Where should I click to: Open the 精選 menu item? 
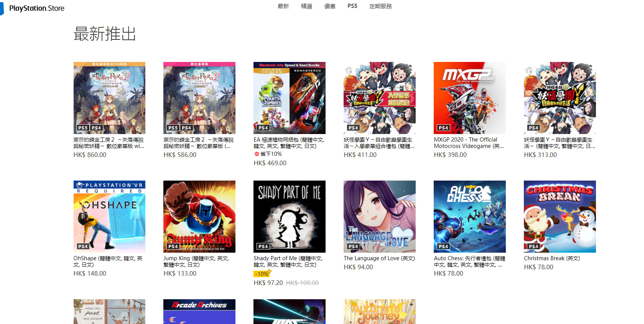pyautogui.click(x=306, y=6)
